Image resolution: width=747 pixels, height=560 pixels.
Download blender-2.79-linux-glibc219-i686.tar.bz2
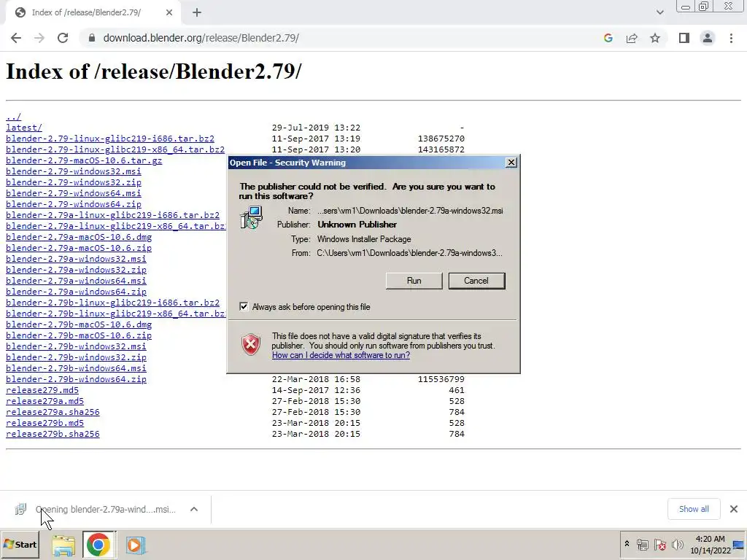(x=110, y=139)
